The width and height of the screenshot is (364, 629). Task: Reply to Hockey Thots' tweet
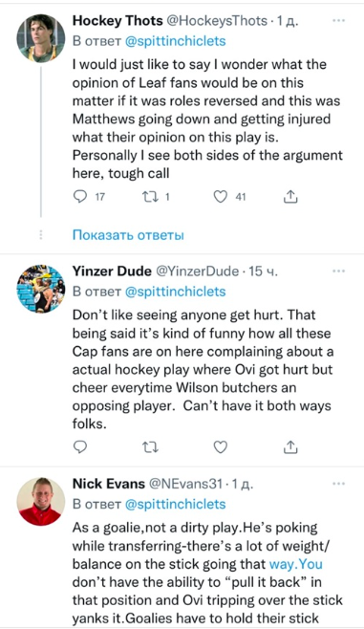tap(81, 197)
